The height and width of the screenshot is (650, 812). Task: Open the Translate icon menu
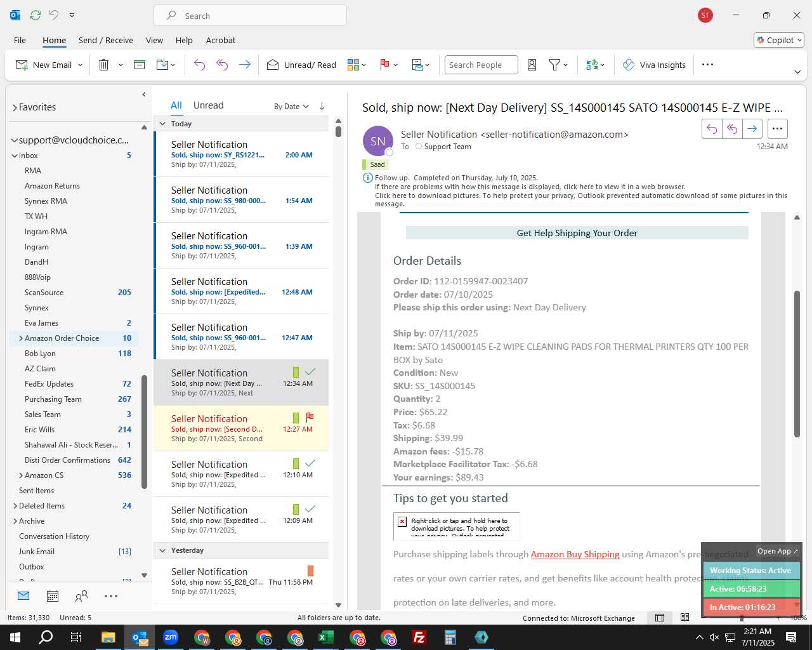[x=595, y=65]
